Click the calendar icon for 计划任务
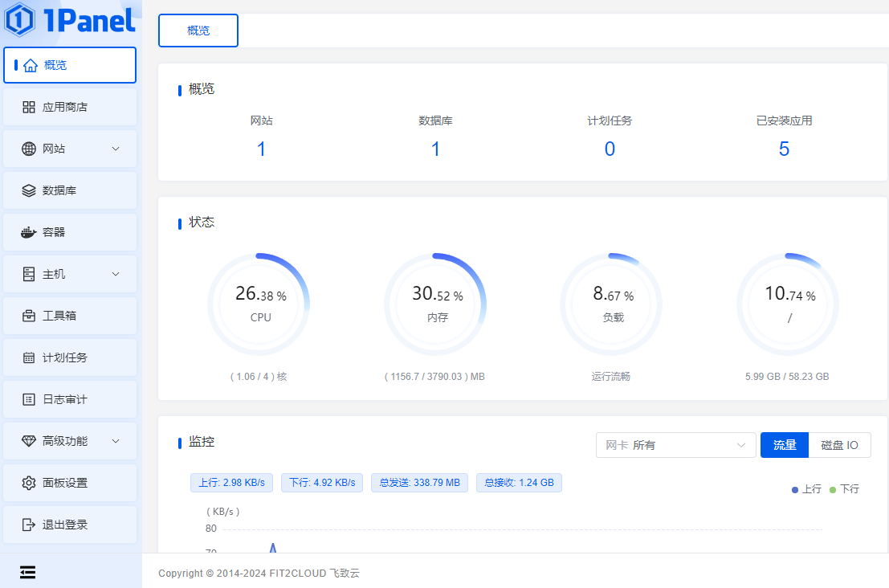This screenshot has width=889, height=588. [x=29, y=357]
